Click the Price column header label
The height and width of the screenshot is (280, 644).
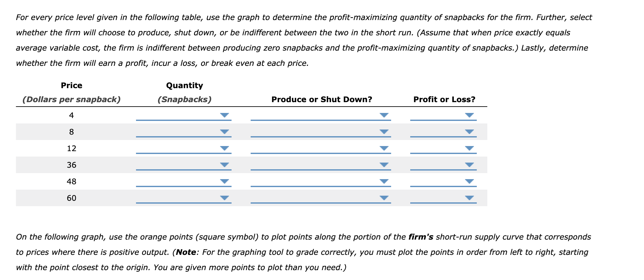pos(71,85)
